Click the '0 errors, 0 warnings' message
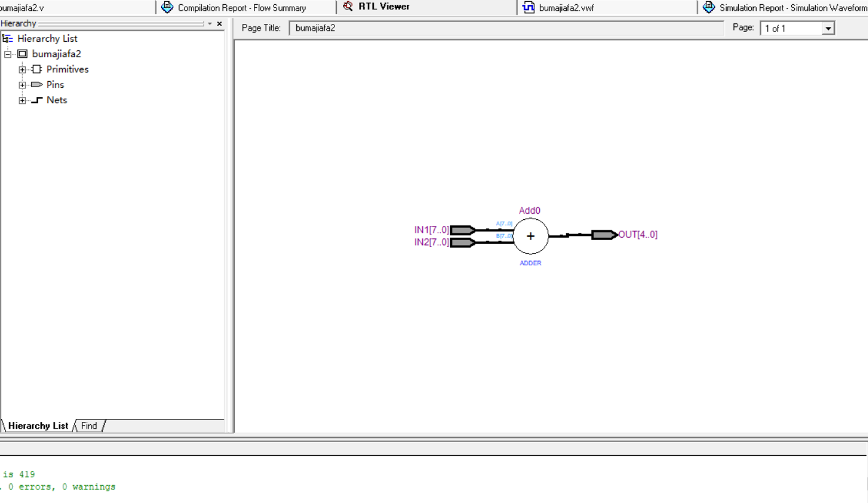The width and height of the screenshot is (868, 503). coord(62,487)
